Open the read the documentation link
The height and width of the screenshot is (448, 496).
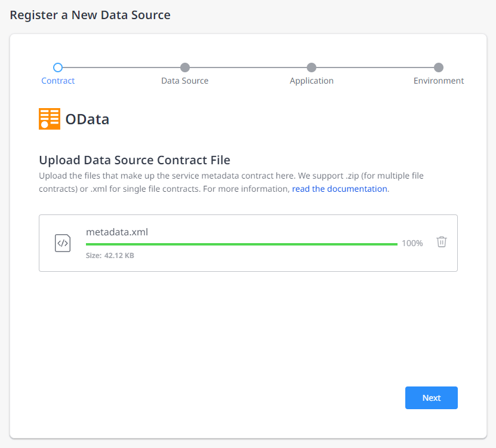click(340, 189)
